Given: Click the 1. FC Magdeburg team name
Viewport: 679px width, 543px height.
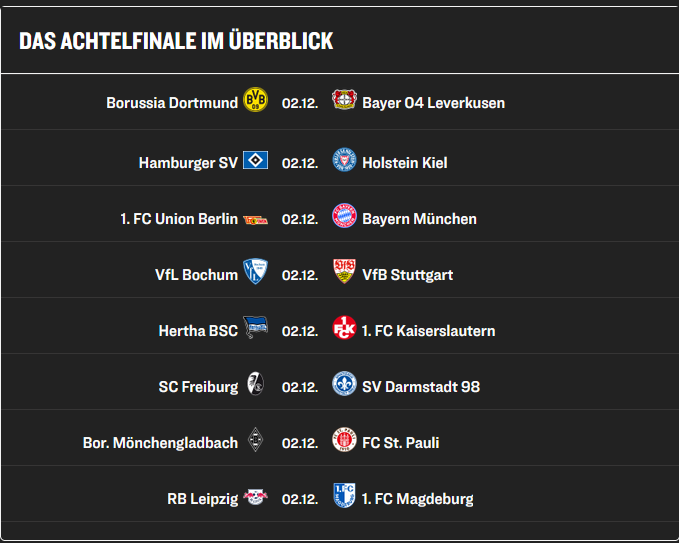Looking at the screenshot, I should [417, 499].
